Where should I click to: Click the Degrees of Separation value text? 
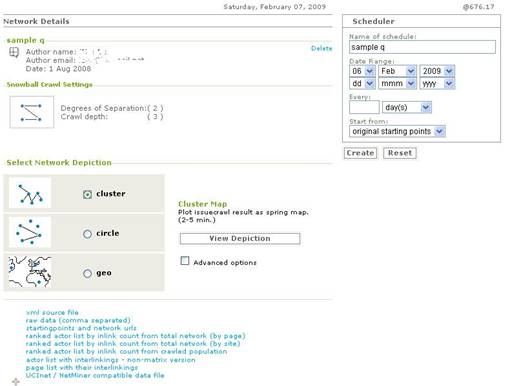coord(155,108)
